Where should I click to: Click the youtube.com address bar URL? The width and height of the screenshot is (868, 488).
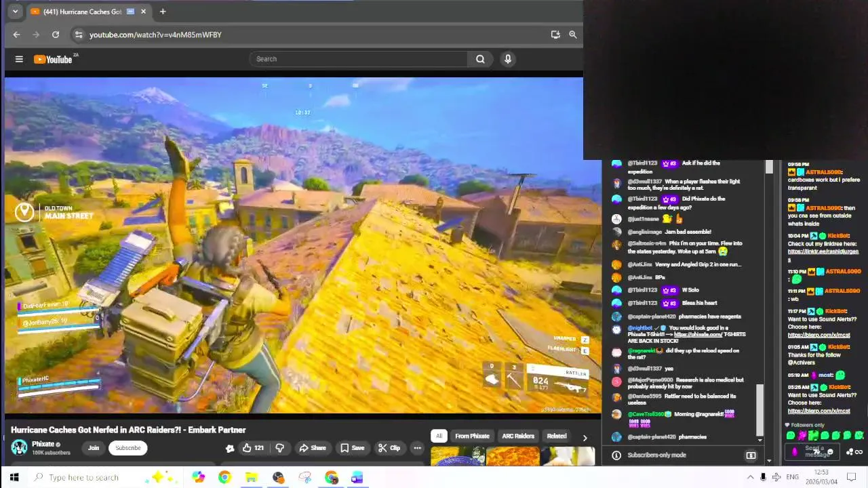[155, 35]
